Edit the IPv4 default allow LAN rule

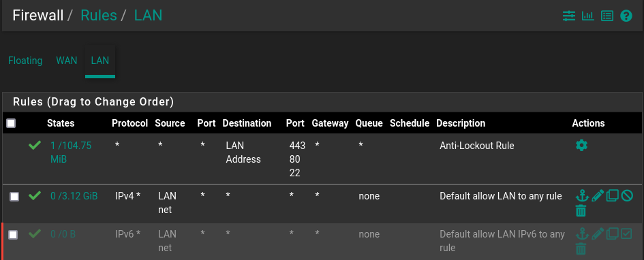tap(598, 196)
